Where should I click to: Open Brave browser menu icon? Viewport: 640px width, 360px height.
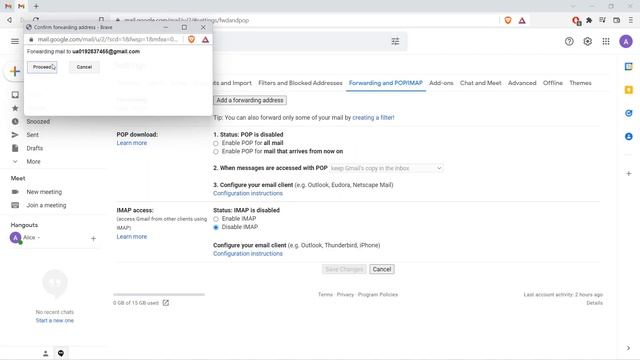coord(631,20)
